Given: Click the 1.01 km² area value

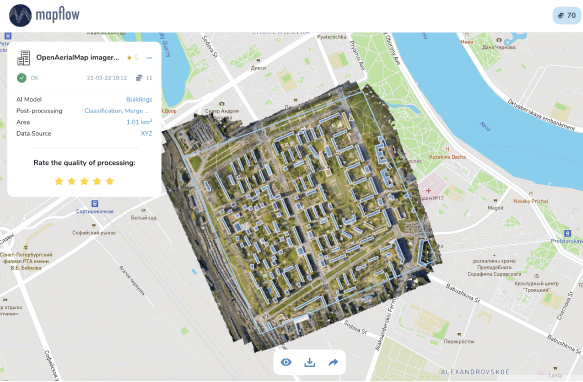Looking at the screenshot, I should (x=139, y=122).
